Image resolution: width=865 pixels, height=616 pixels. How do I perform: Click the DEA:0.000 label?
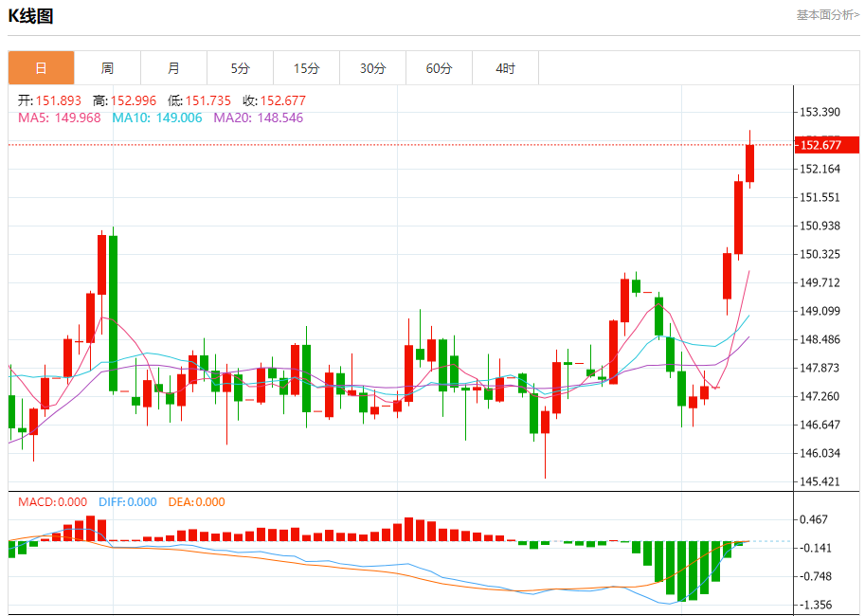(x=196, y=501)
